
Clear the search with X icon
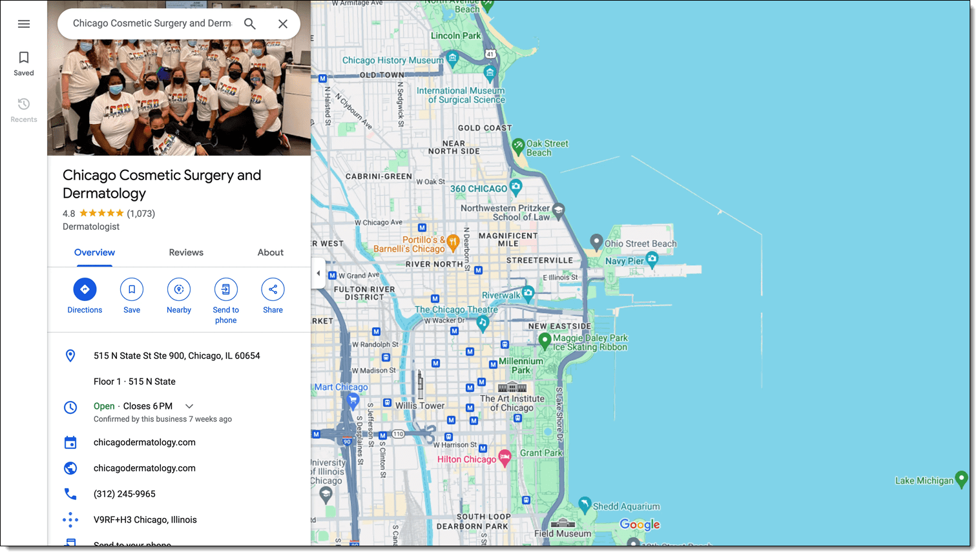tap(283, 24)
